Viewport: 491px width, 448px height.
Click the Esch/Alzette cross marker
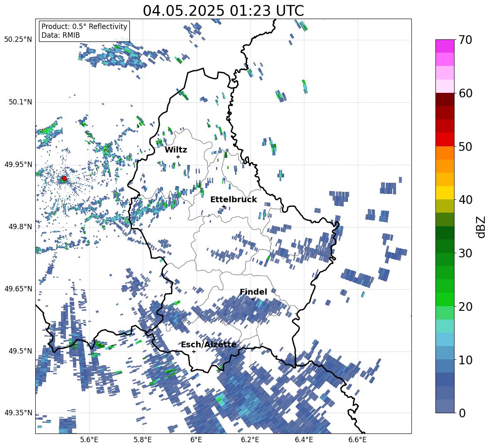coord(194,351)
